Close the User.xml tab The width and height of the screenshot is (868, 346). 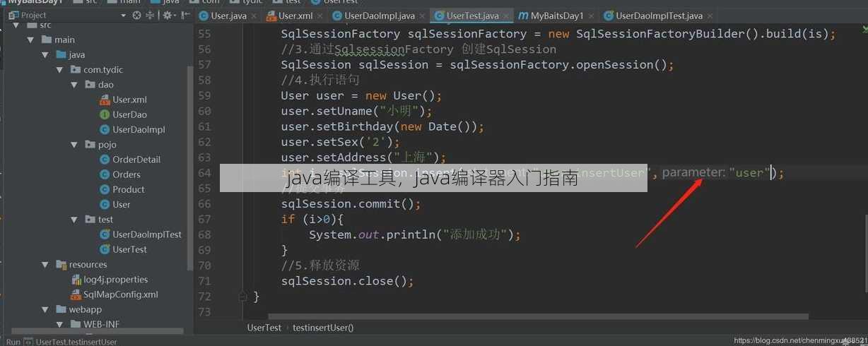320,16
